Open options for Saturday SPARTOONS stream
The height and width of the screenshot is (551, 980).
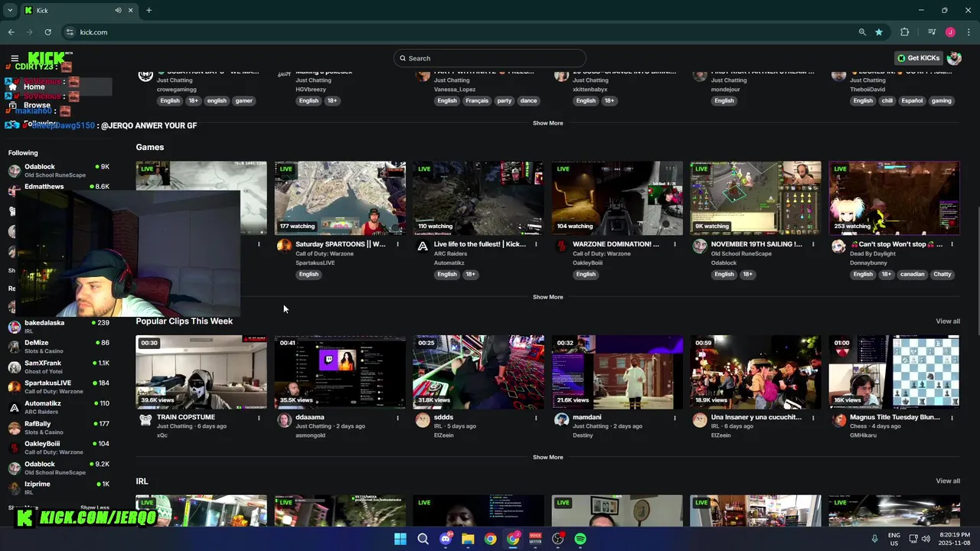[397, 245]
